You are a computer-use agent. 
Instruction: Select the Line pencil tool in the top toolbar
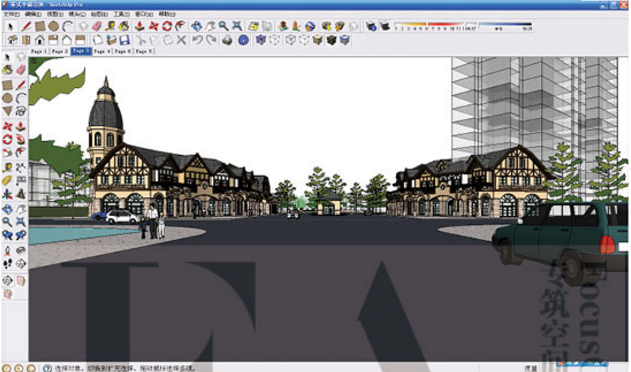[x=27, y=27]
